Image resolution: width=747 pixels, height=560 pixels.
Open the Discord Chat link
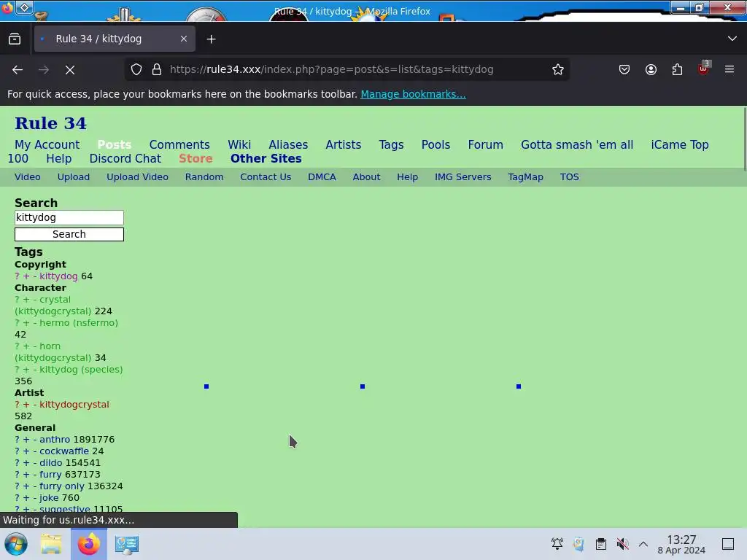pos(125,158)
